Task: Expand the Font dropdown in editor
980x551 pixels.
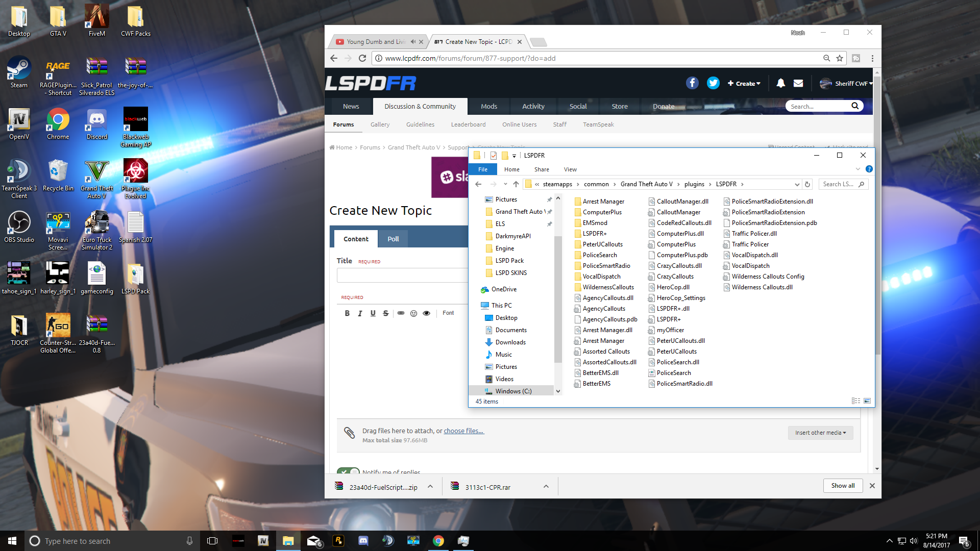Action: pos(448,313)
